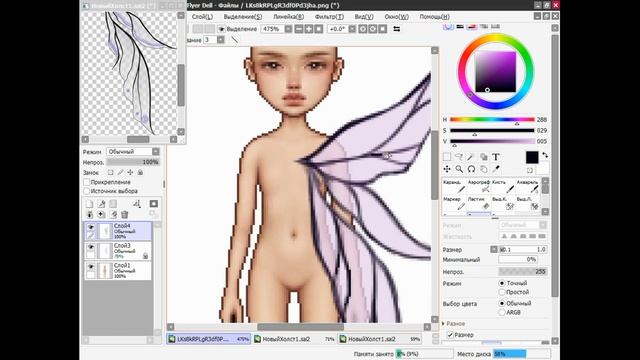Choose the Маркер marker tool

pos(454,204)
